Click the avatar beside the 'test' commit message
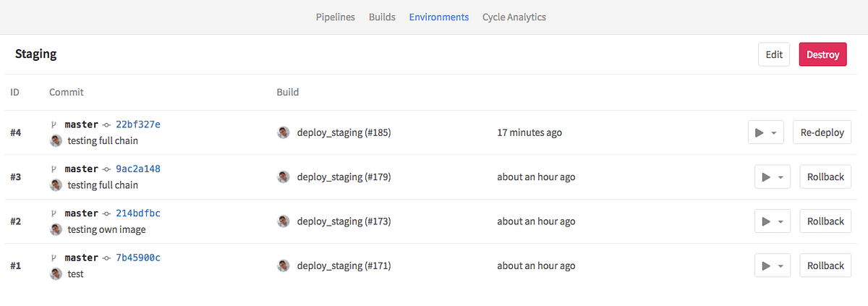The width and height of the screenshot is (868, 306). click(x=56, y=274)
